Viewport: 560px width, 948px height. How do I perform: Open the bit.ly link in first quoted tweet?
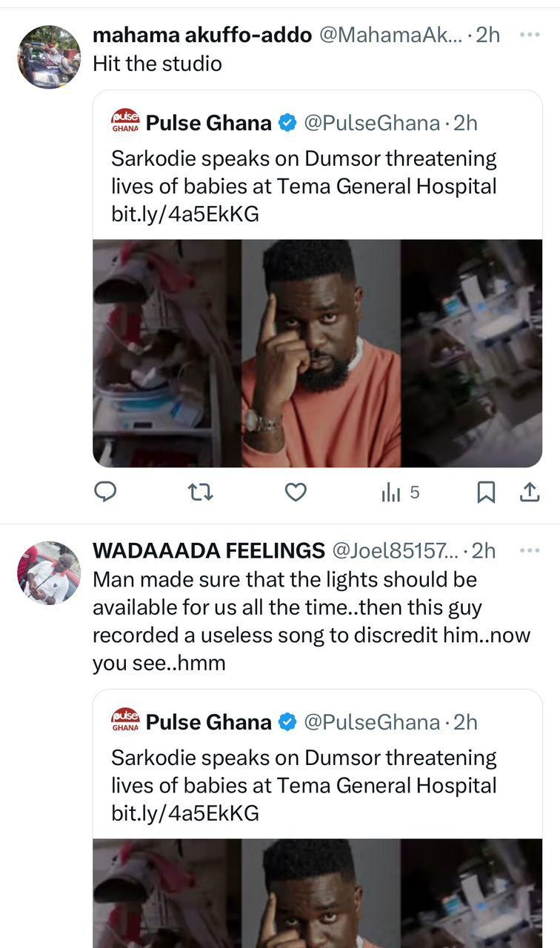pyautogui.click(x=185, y=214)
